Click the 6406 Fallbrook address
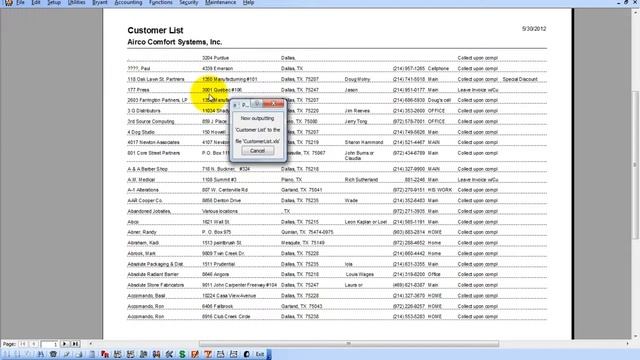640x360 pixels. (217, 306)
